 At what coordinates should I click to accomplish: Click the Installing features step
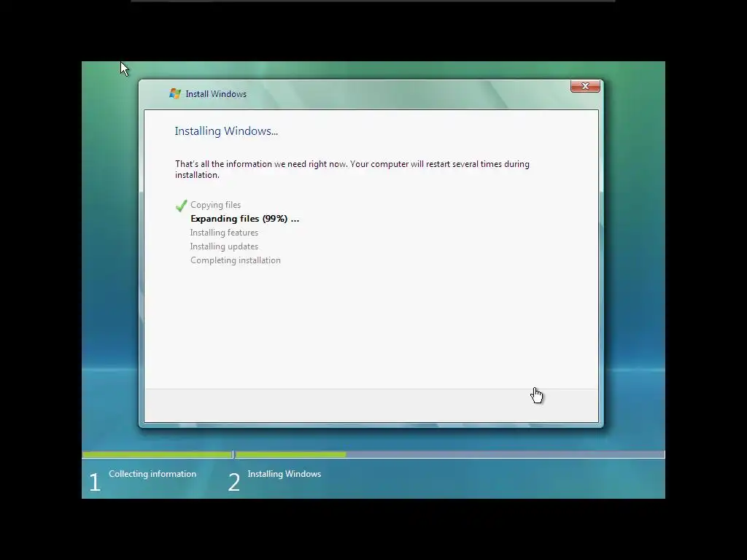pos(224,233)
